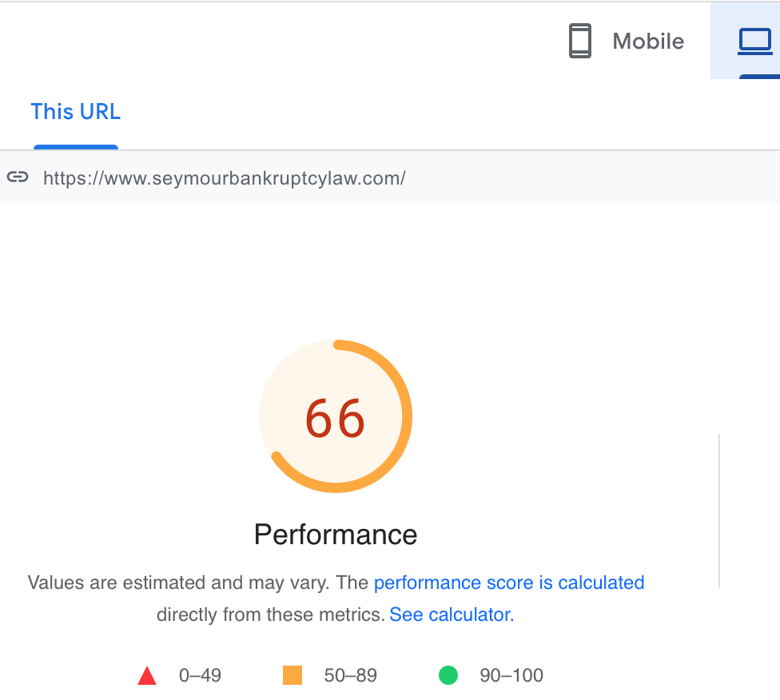Click the chain link icon beside URL

click(18, 177)
